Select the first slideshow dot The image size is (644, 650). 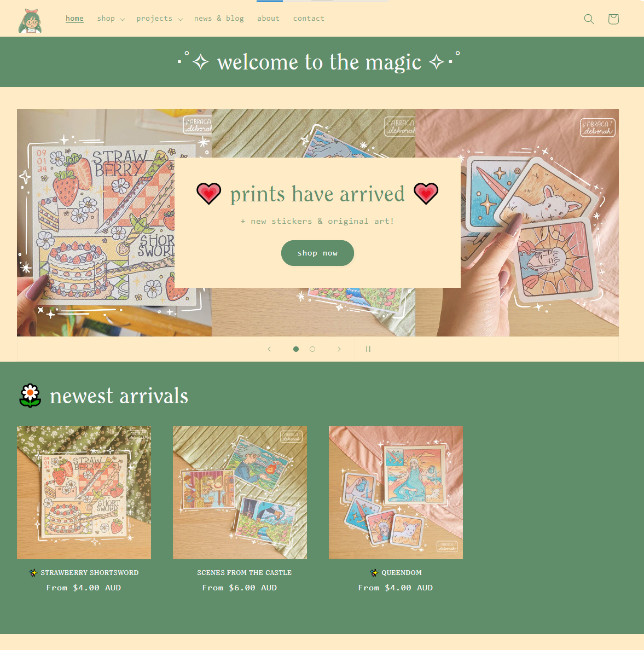tap(295, 349)
